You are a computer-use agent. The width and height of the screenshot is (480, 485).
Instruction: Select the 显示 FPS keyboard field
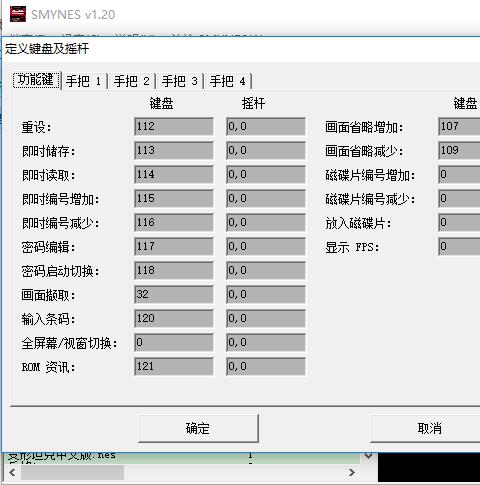[x=459, y=246]
